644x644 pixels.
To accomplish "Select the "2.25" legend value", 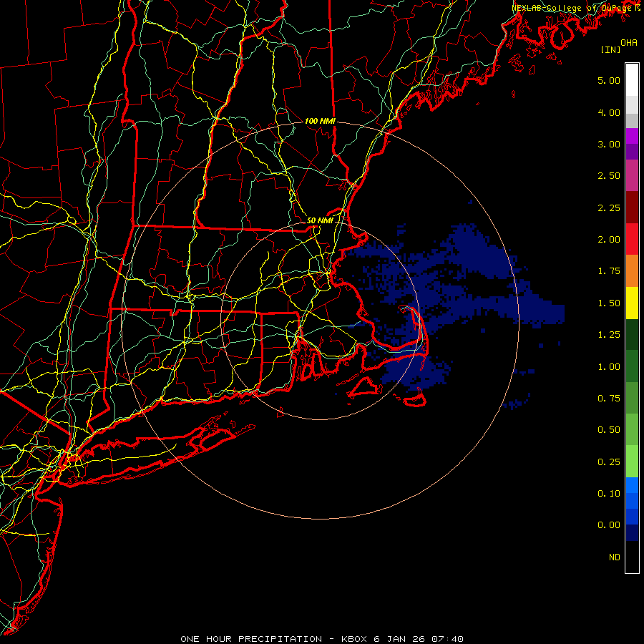I will point(609,208).
